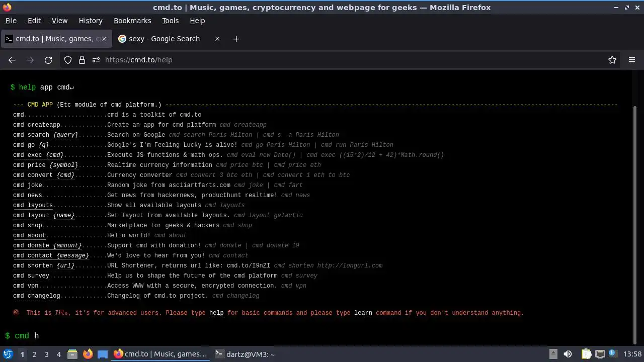Click the show desktop icon in the taskbar
644x362 pixels.
tap(103, 354)
